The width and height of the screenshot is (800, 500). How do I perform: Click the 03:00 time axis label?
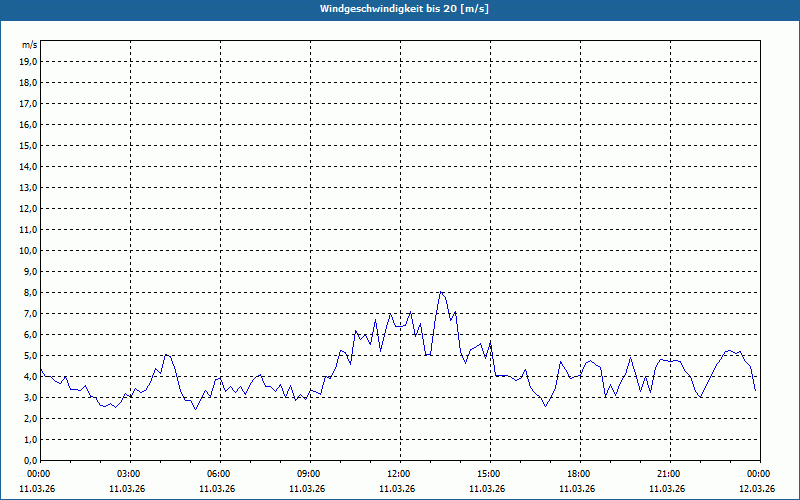pyautogui.click(x=129, y=473)
